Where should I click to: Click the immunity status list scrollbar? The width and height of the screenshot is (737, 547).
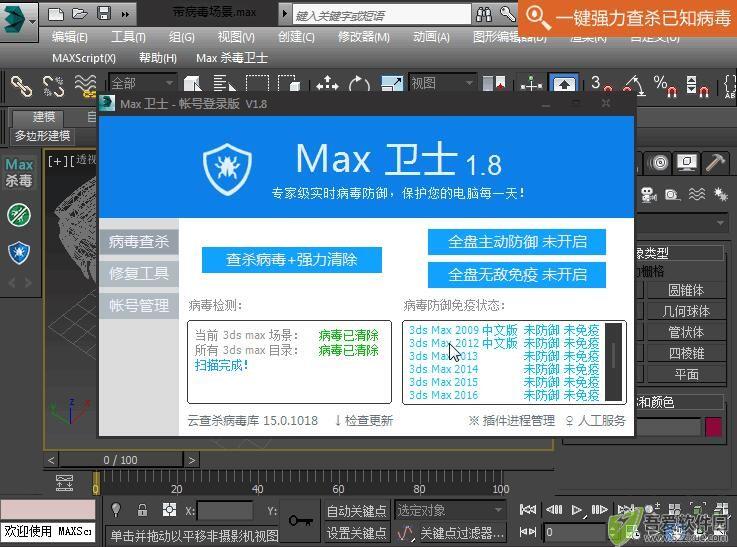[x=613, y=361]
